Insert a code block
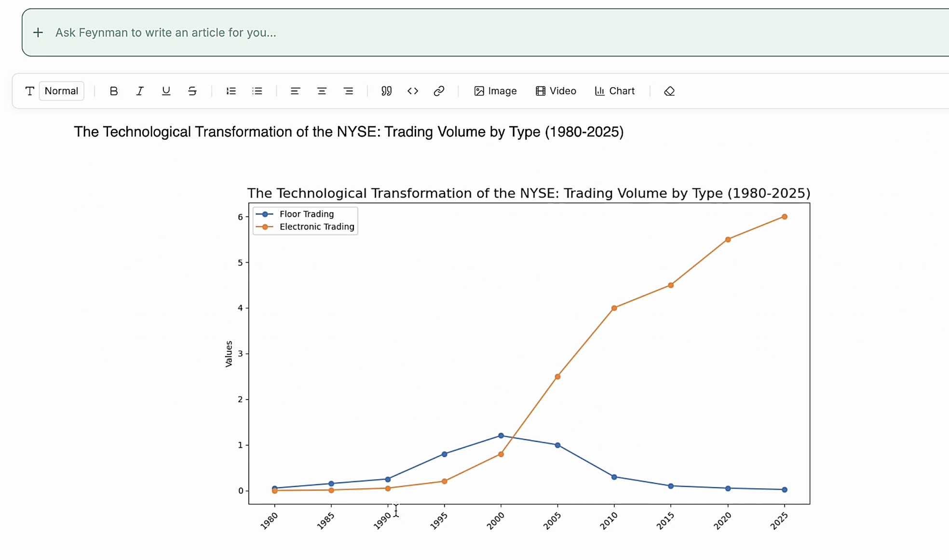Viewport: 949px width, 560px height. tap(413, 91)
